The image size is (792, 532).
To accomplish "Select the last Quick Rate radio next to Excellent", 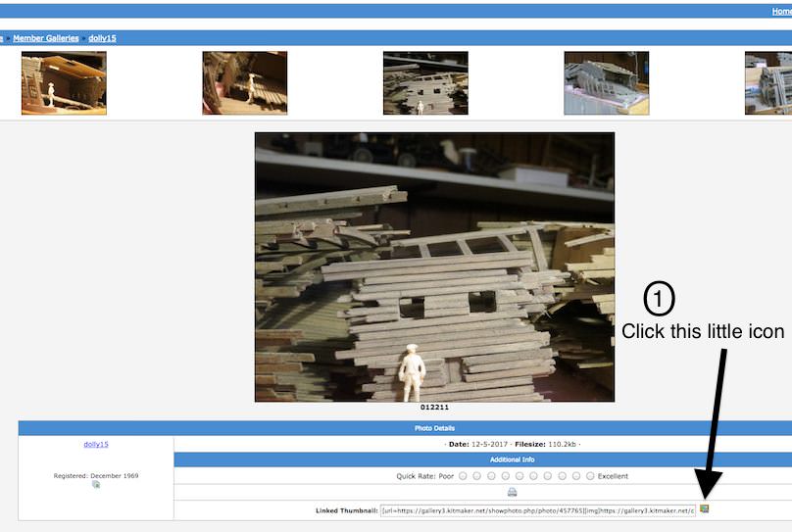I will coord(590,476).
